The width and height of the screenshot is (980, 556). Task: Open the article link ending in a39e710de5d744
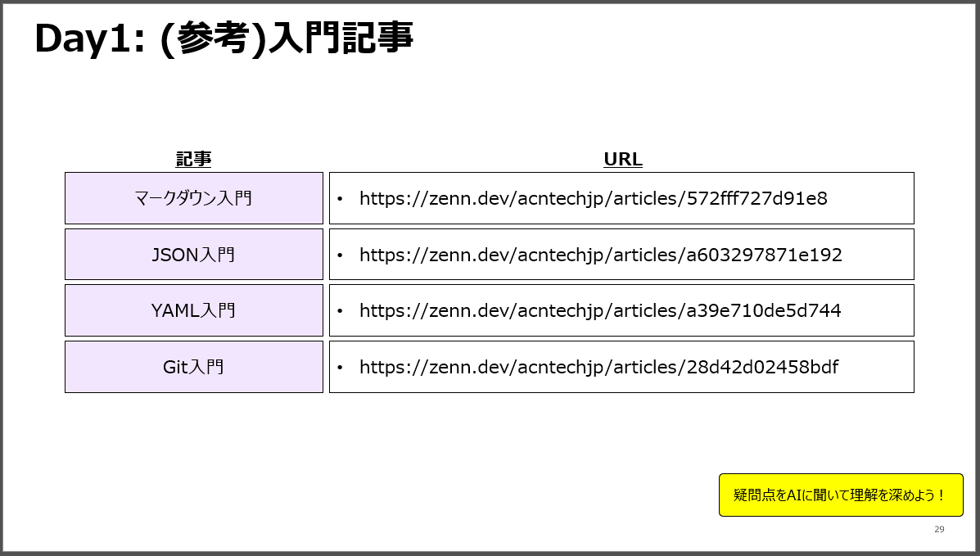click(x=600, y=311)
